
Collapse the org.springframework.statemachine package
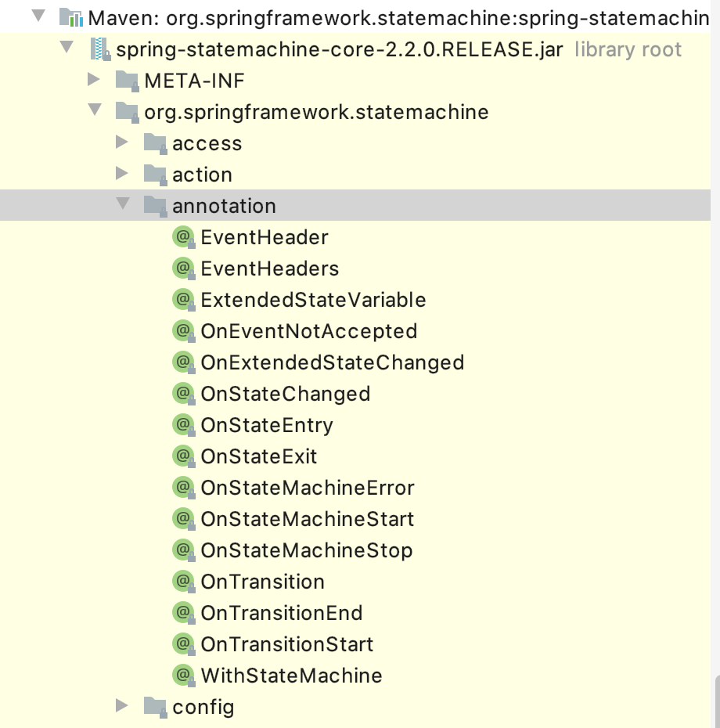pyautogui.click(x=95, y=110)
